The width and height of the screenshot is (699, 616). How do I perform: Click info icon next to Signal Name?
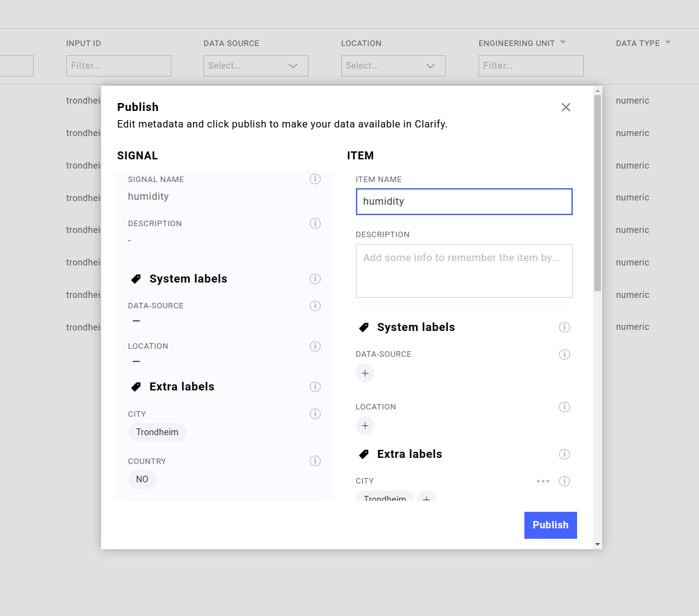[315, 179]
